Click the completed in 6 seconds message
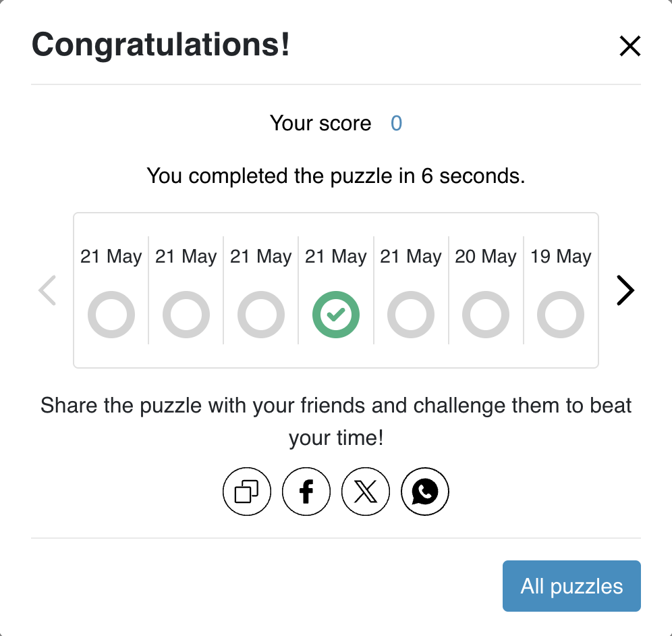Viewport: 672px width, 636px height. pyautogui.click(x=336, y=176)
